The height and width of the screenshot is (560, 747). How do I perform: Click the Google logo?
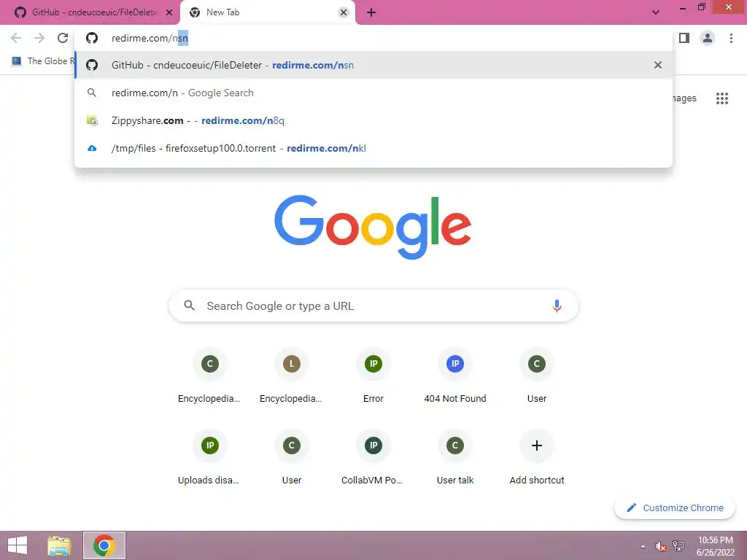coord(373,227)
